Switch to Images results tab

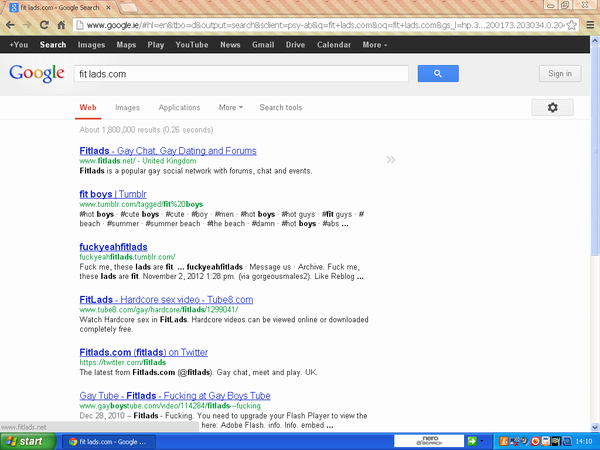[x=127, y=108]
